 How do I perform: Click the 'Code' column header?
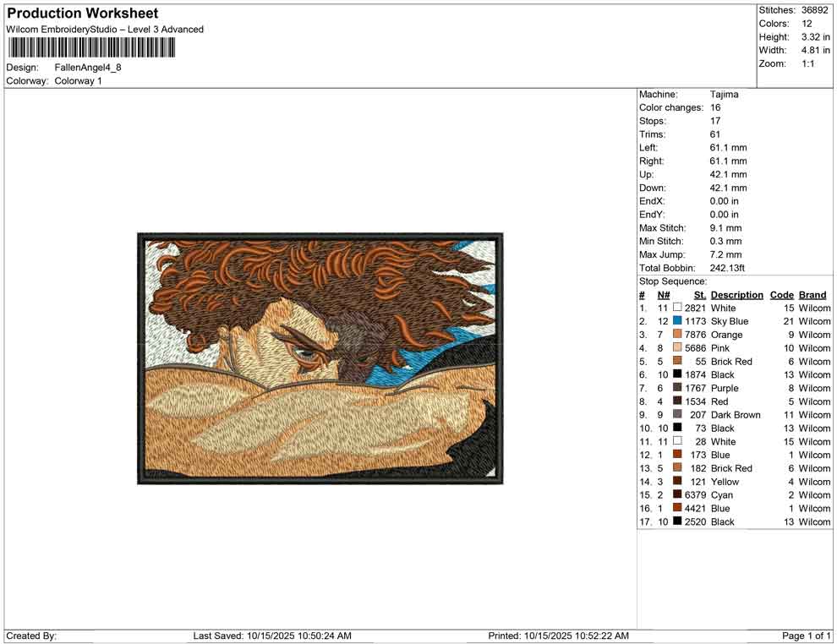pyautogui.click(x=781, y=295)
